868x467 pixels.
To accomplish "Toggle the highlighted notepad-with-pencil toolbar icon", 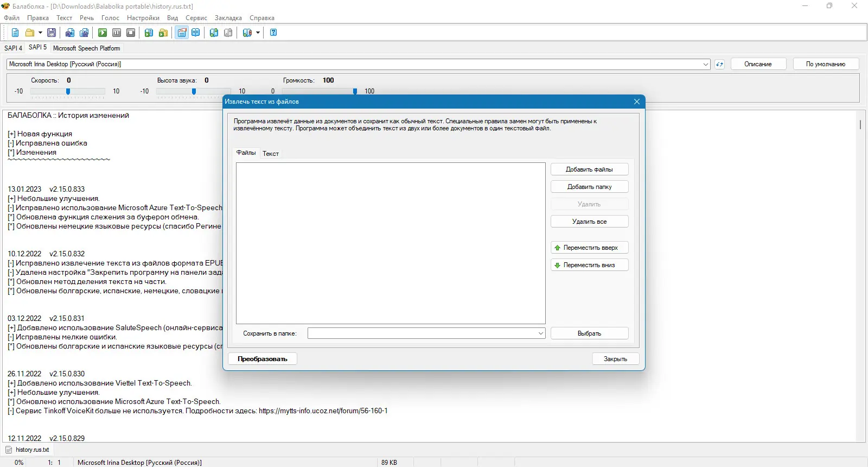I will point(182,33).
